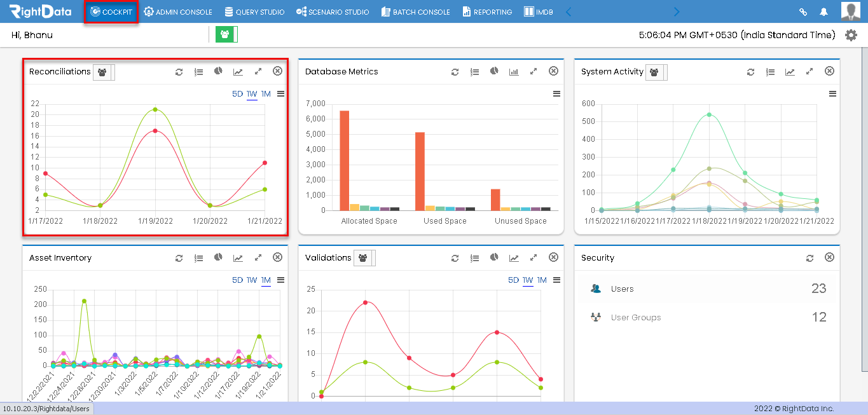
Task: Switch System Activity to line chart view
Action: (790, 72)
